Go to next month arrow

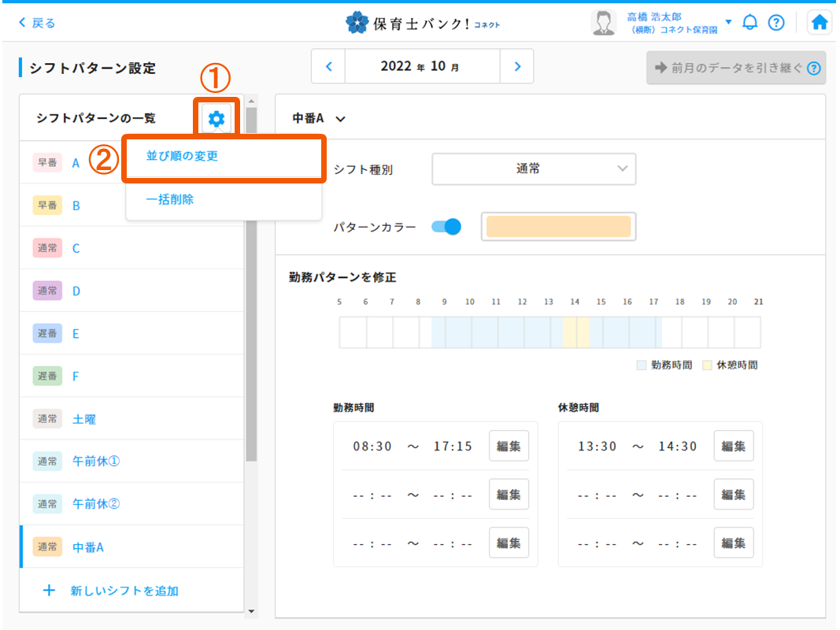click(517, 67)
